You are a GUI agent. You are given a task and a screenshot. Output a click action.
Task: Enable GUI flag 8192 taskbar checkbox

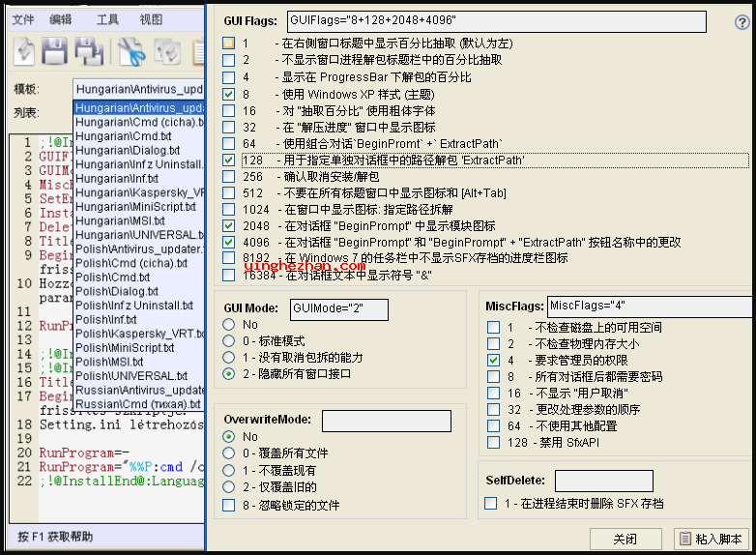point(228,258)
